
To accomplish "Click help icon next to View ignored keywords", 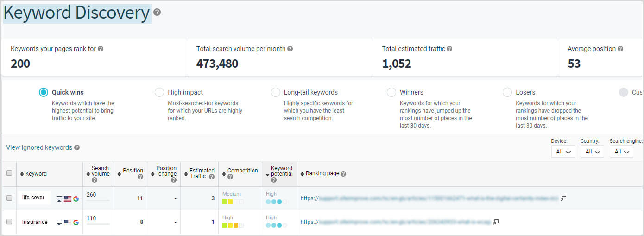I will pyautogui.click(x=77, y=147).
